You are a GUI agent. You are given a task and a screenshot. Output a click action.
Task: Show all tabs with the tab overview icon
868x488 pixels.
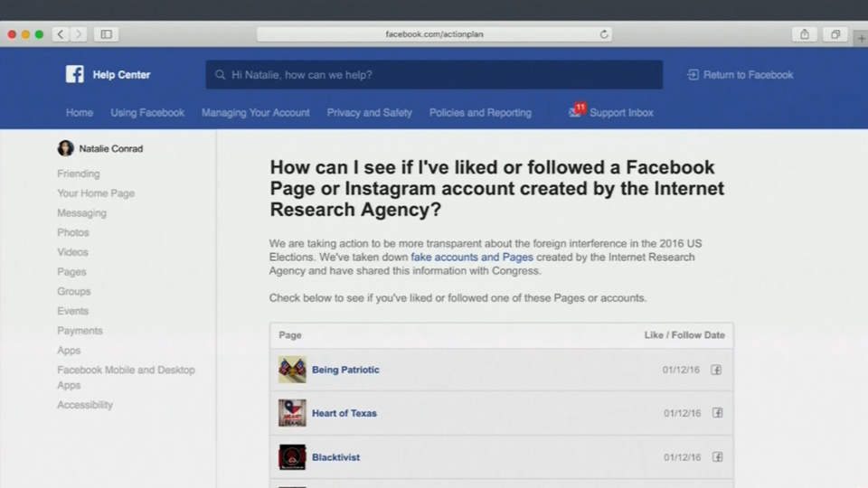click(x=835, y=34)
